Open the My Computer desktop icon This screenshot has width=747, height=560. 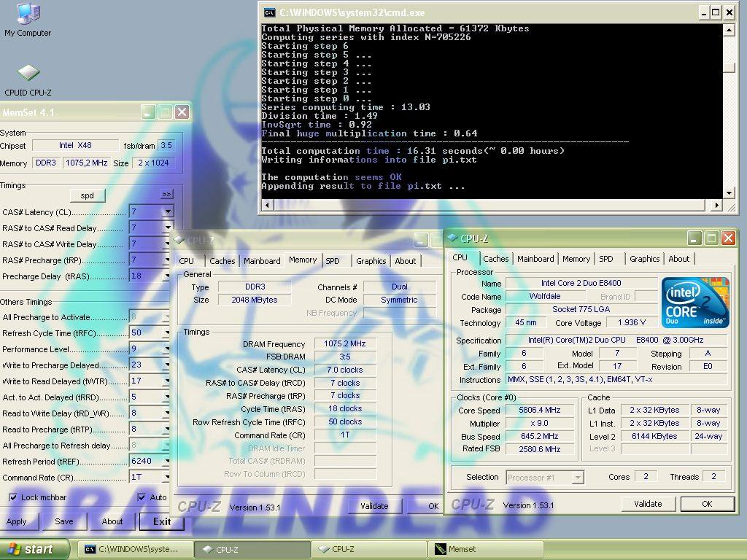click(28, 20)
